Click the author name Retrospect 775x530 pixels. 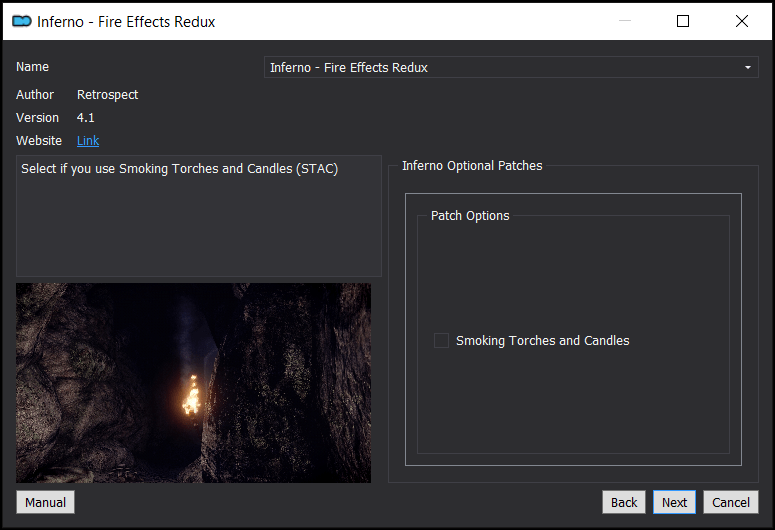click(107, 95)
